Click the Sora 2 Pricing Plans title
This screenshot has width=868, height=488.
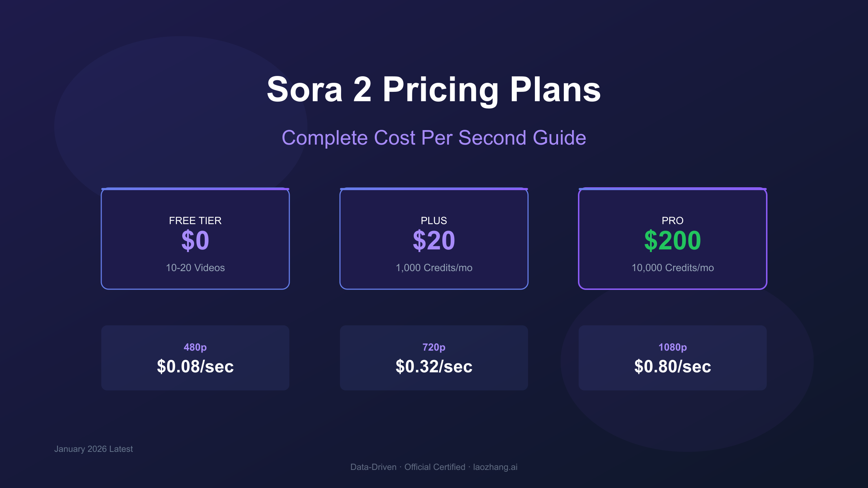434,89
